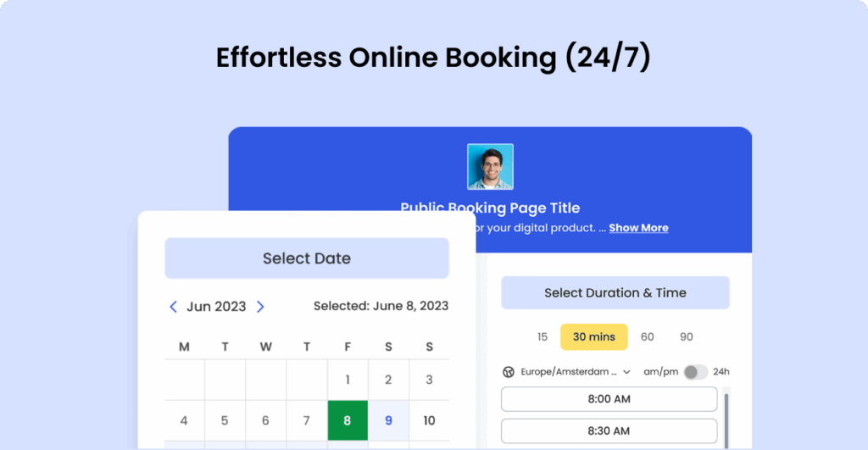The image size is (868, 450).
Task: Go to next month after Jun 2023
Action: coord(260,307)
